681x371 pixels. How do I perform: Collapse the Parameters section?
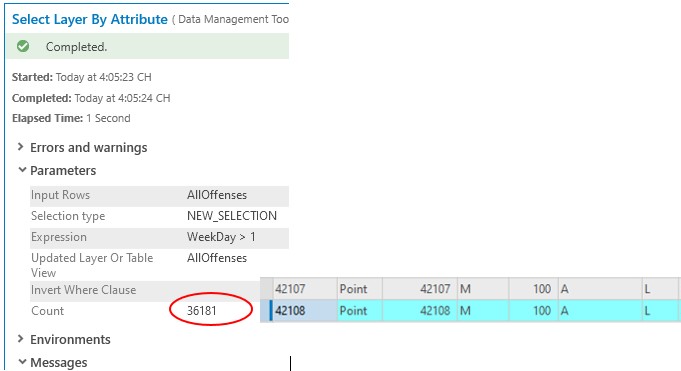22,170
